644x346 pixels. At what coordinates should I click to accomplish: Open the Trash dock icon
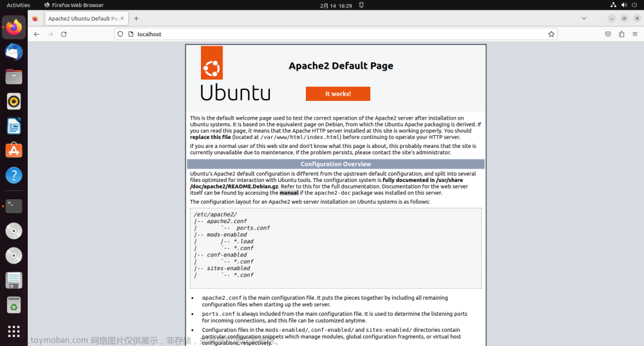[14, 305]
